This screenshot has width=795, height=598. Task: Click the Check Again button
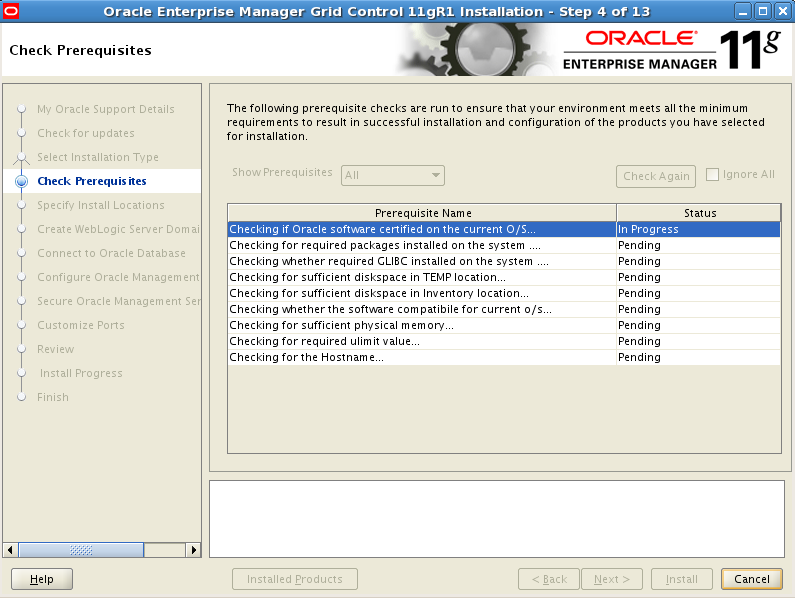(656, 176)
